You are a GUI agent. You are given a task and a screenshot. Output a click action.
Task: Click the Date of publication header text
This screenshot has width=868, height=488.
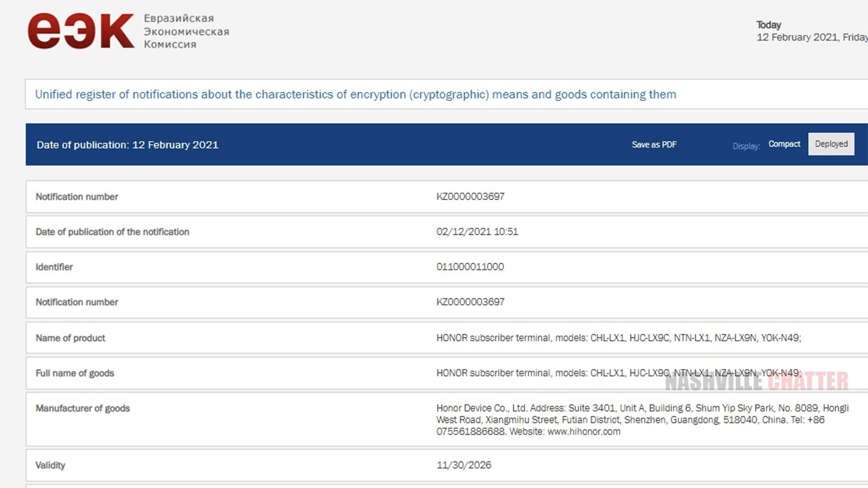[127, 145]
